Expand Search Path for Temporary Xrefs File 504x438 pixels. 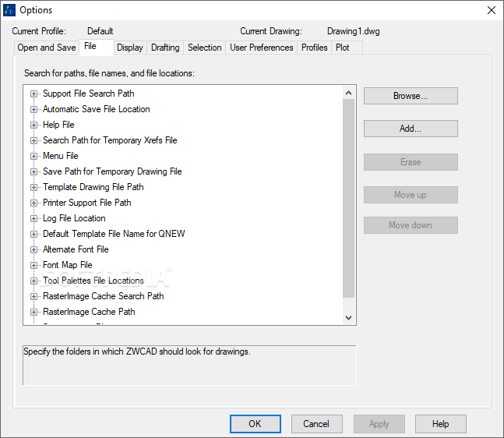point(33,140)
